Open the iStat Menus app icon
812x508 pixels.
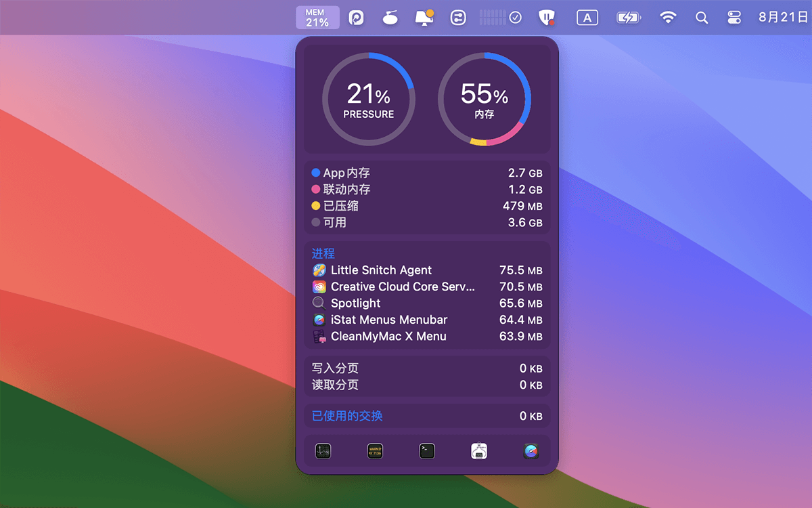(531, 451)
